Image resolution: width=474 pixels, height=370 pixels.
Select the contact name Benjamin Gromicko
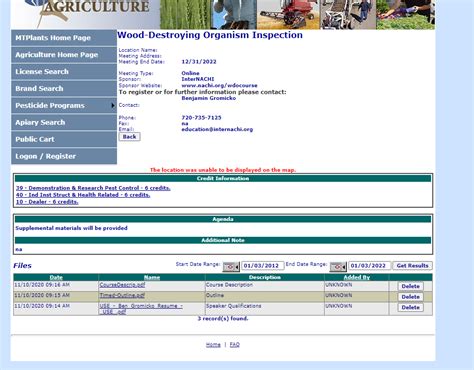pos(209,98)
